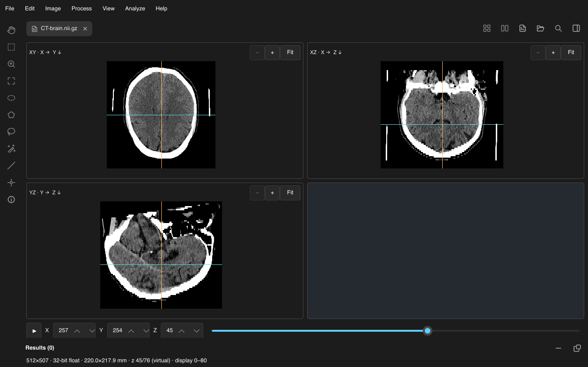Select the Hand pan tool
Viewport: 588px width, 367px height.
click(11, 30)
